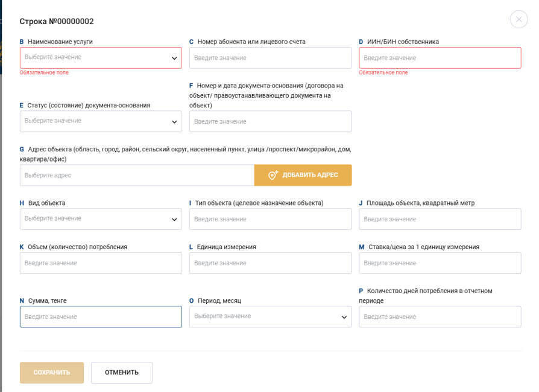This screenshot has width=539, height=392.
Task: Click the Добавить адрес button
Action: click(303, 175)
